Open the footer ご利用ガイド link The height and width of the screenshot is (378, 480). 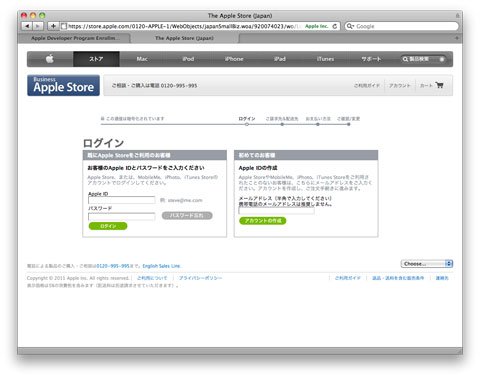click(348, 278)
